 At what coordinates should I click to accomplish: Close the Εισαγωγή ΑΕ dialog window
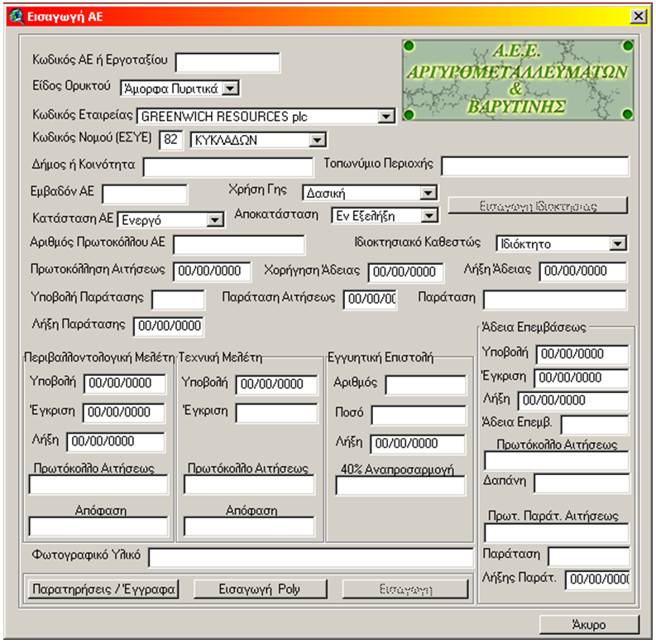(638, 17)
